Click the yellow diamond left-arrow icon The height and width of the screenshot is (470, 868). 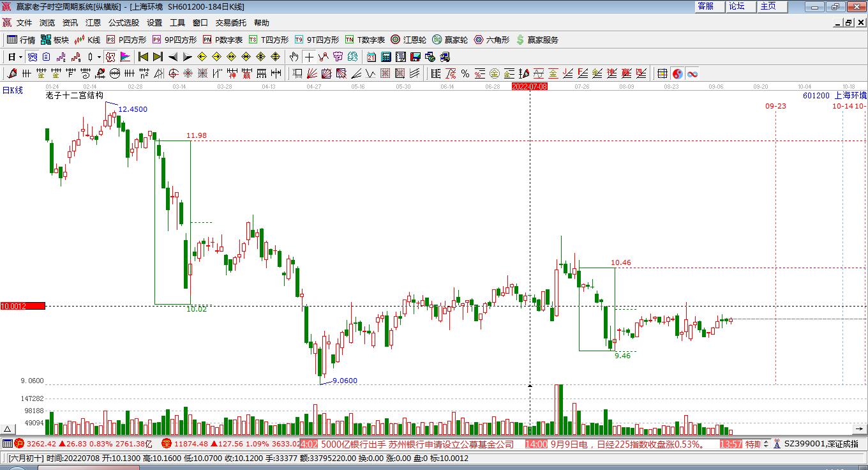click(202, 57)
